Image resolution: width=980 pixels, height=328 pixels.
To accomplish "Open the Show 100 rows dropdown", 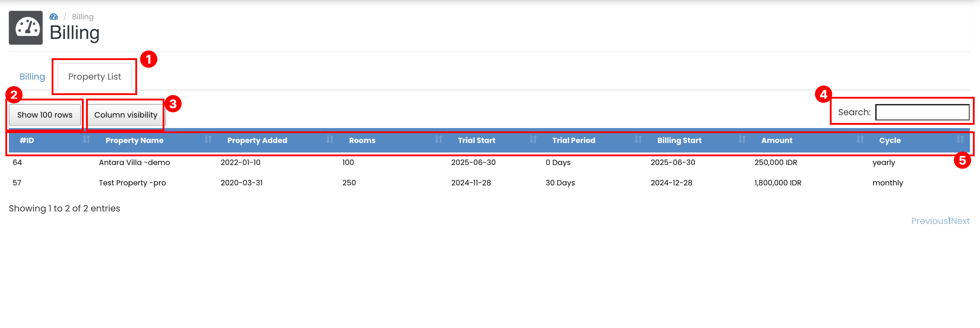I will point(45,115).
